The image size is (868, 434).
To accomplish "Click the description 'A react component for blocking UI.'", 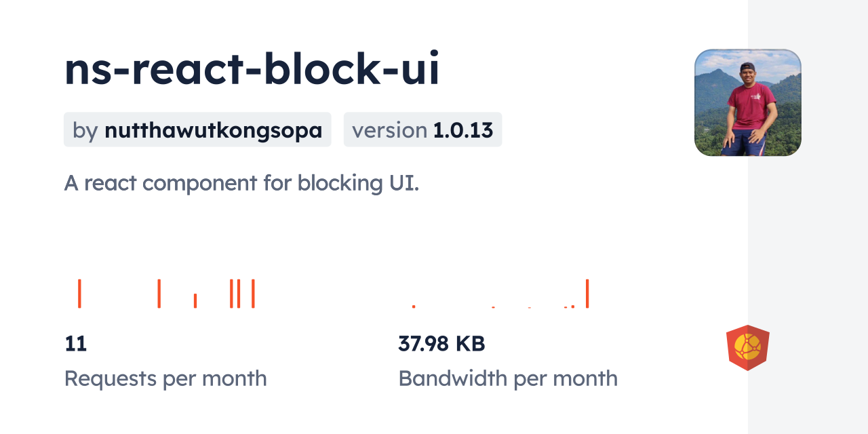I will (x=241, y=182).
